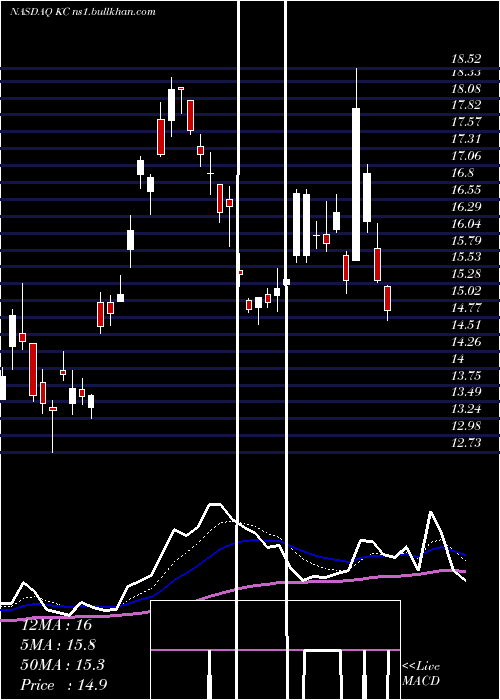Click the 15.28 price axis label
Screen dimensions: 500x700
(466, 274)
